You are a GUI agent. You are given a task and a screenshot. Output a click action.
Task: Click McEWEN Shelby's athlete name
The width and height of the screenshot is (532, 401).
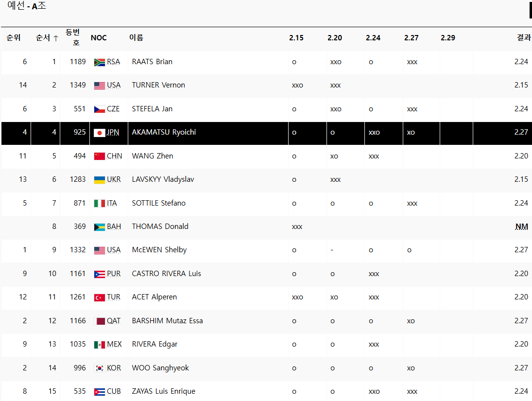click(159, 250)
